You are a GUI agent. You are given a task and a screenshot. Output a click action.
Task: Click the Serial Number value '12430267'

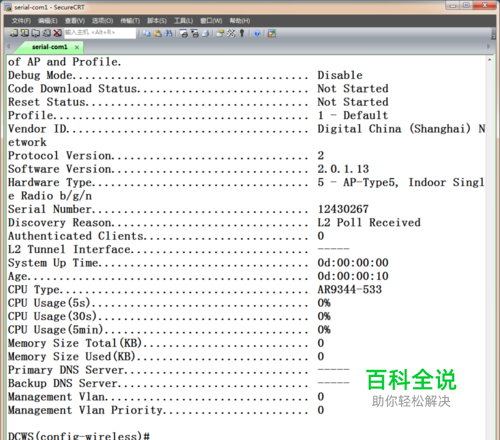click(343, 209)
